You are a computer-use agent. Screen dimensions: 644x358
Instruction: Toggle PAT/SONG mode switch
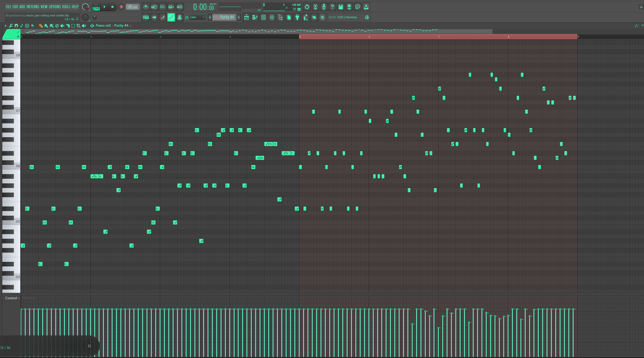point(96,7)
